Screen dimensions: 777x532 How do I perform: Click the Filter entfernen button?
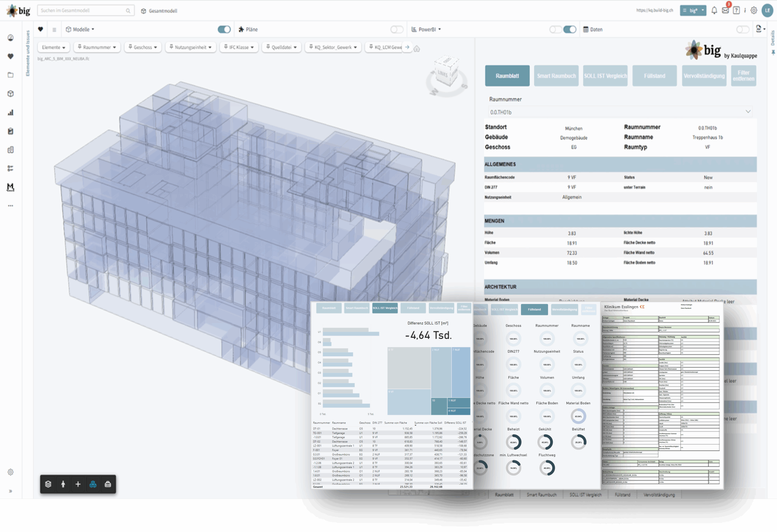click(743, 76)
